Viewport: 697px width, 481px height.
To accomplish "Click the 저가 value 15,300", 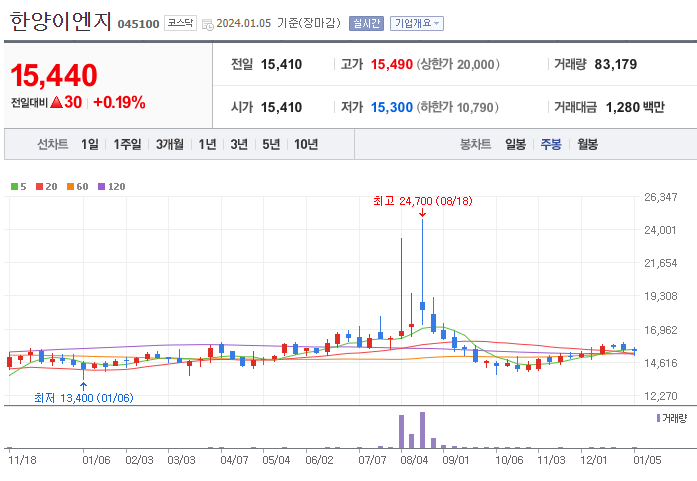I will point(392,107).
